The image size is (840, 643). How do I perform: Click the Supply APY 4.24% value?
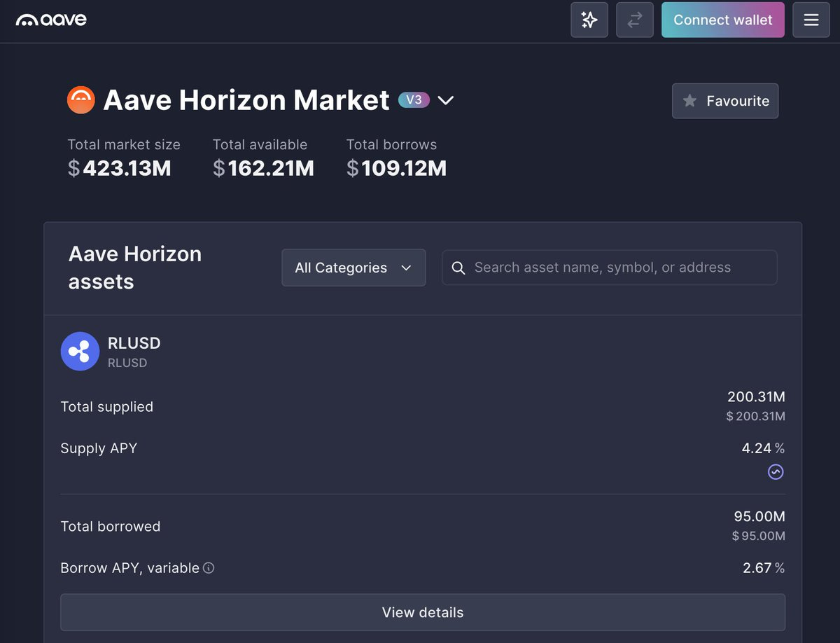(x=763, y=448)
